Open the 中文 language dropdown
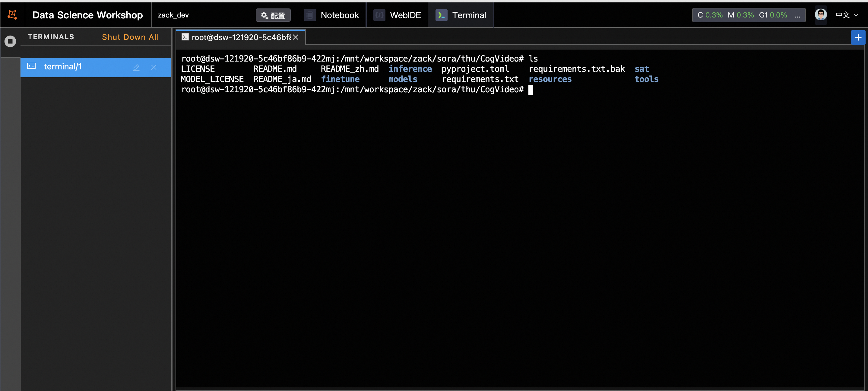The width and height of the screenshot is (868, 391). (x=846, y=15)
